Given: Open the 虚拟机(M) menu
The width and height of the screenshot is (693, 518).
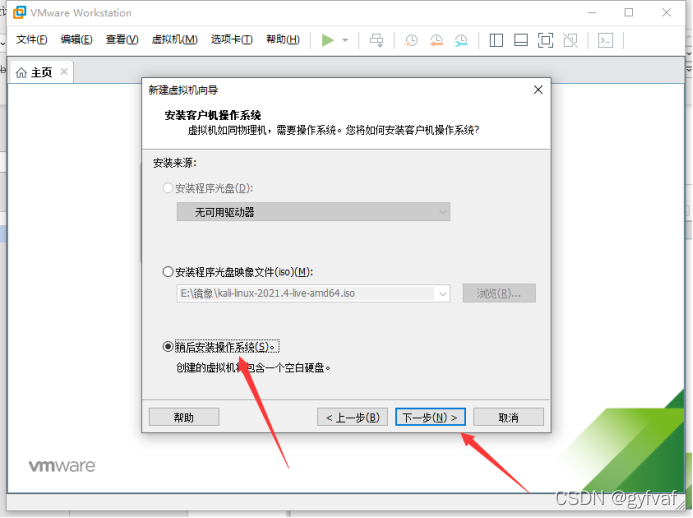Looking at the screenshot, I should point(174,40).
